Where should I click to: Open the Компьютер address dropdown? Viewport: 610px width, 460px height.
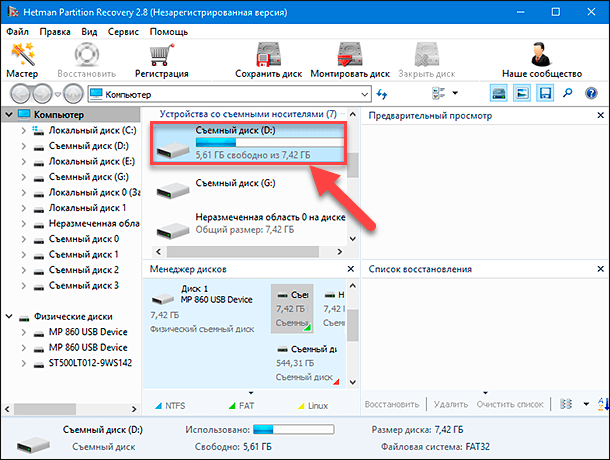pyautogui.click(x=364, y=95)
